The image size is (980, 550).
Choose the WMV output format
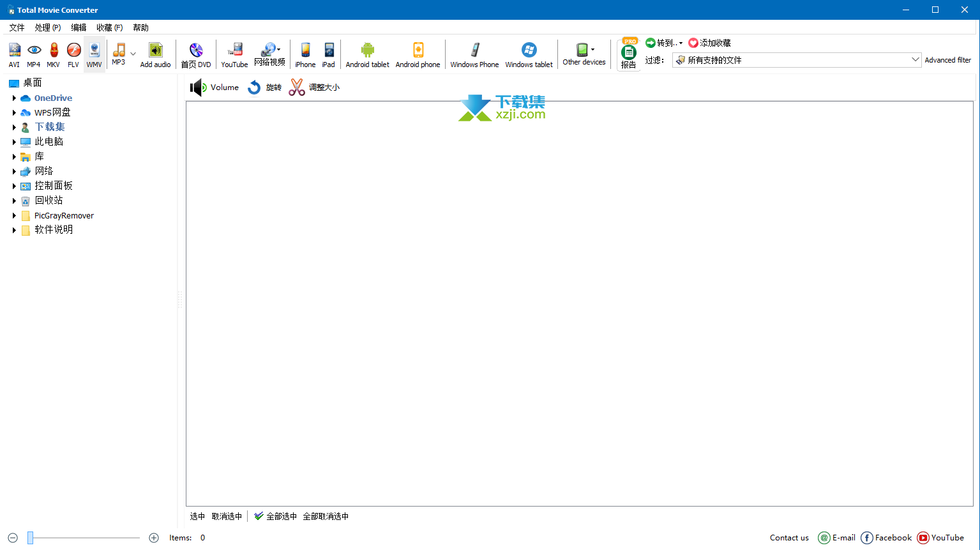[94, 54]
